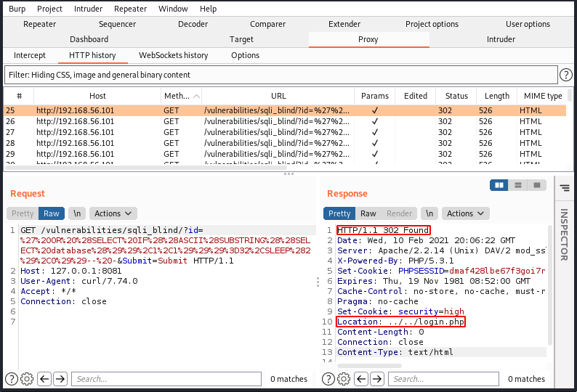This screenshot has height=392, width=577.
Task: Select history row number 28
Action: (x=285, y=143)
